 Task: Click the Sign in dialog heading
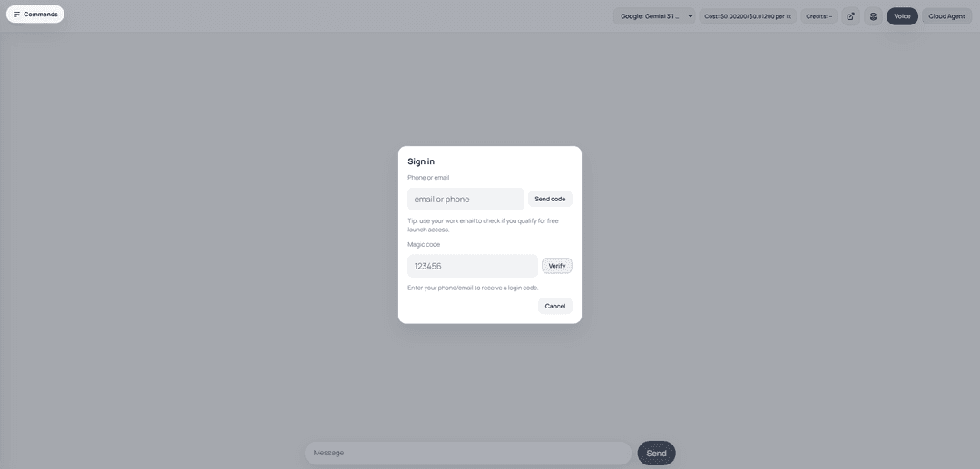coord(421,161)
